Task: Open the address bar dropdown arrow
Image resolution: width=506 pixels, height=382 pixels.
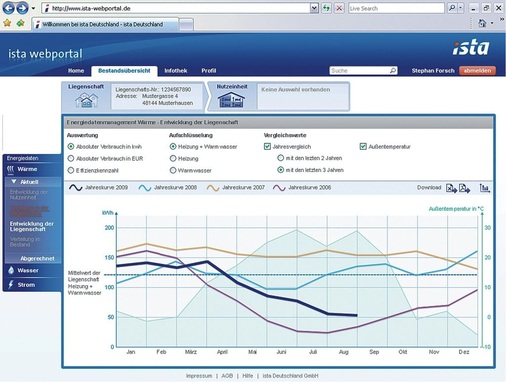Action: click(x=314, y=8)
